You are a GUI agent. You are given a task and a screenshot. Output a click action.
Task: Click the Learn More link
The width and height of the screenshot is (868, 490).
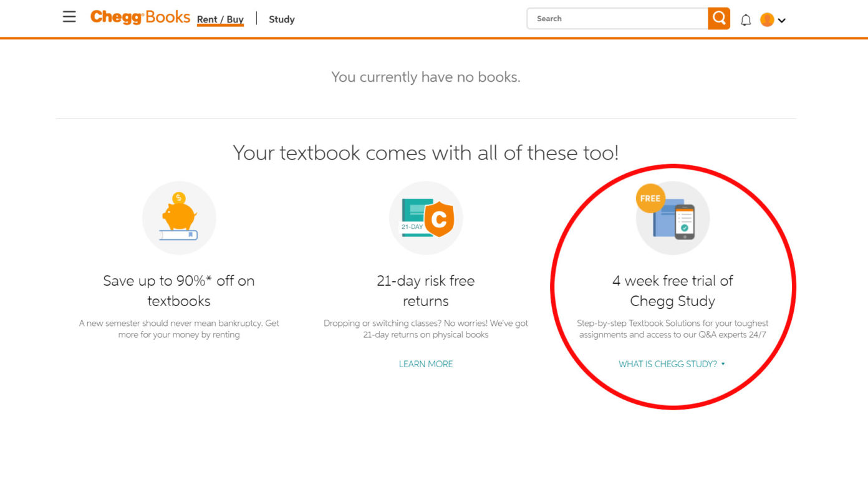(426, 364)
